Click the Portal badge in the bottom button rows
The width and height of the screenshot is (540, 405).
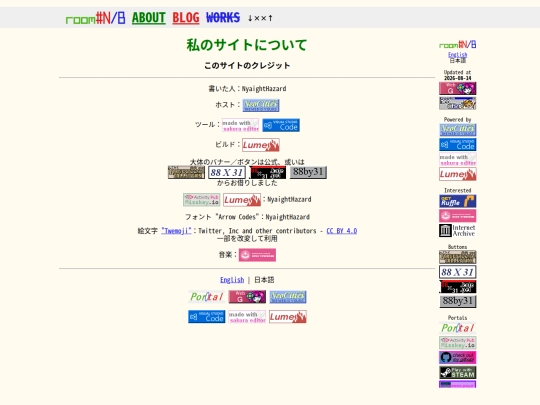(207, 297)
